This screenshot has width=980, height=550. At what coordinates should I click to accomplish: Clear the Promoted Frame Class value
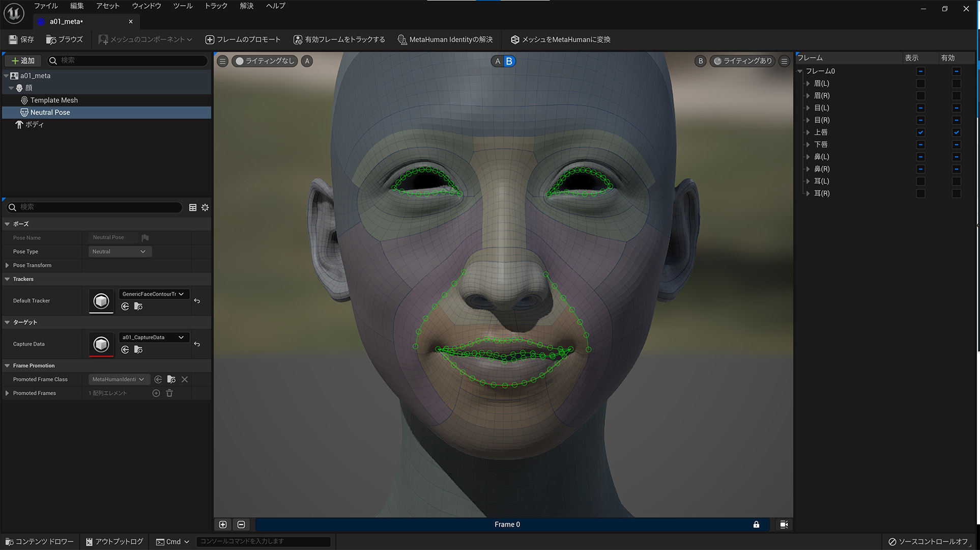click(x=185, y=379)
